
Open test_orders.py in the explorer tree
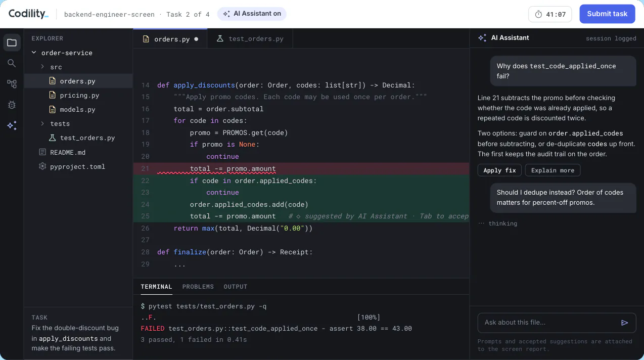(78, 138)
